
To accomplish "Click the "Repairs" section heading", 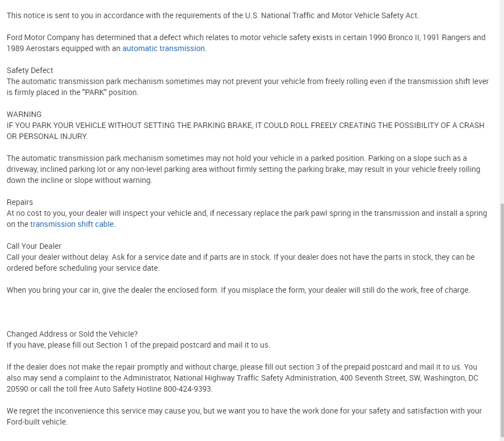I will 20,202.
